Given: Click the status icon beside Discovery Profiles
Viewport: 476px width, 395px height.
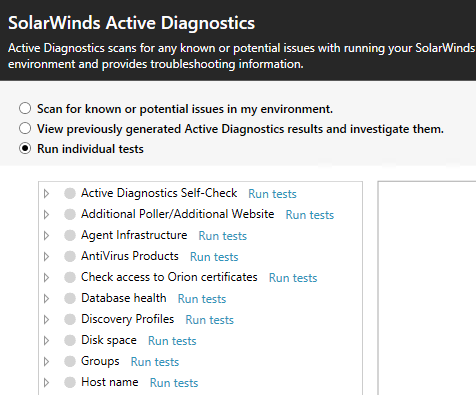Looking at the screenshot, I should [70, 319].
